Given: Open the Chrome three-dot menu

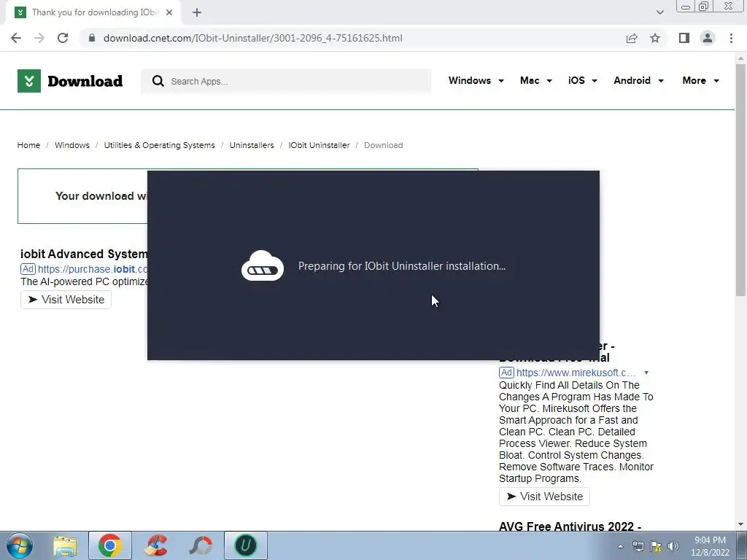Looking at the screenshot, I should (731, 38).
